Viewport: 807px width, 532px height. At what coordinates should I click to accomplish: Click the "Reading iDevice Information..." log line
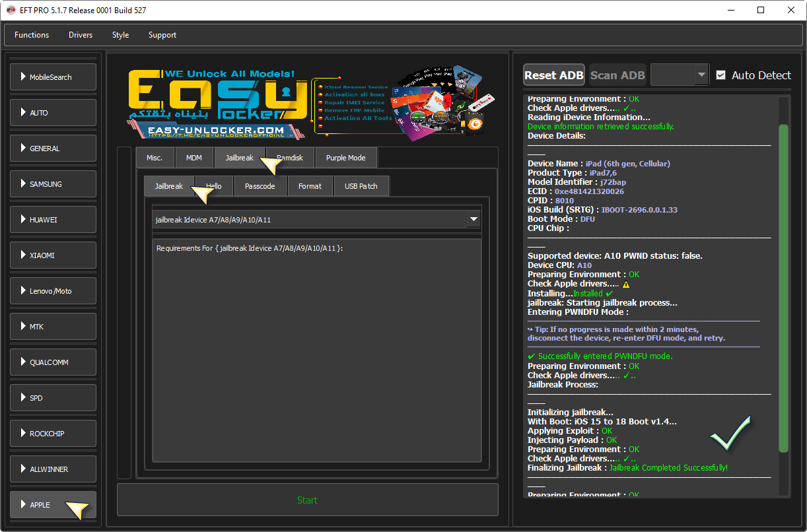coord(588,117)
